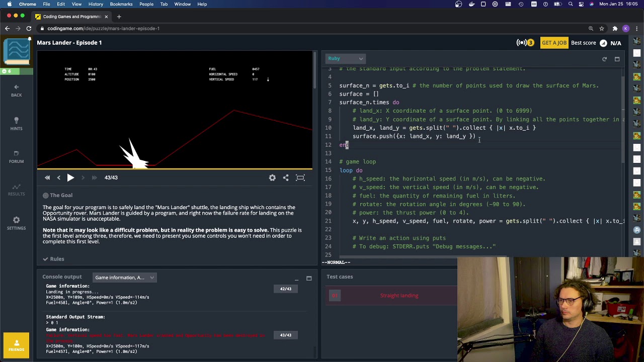Open a new Chrome tab
This screenshot has width=644, height=362.
(119, 17)
